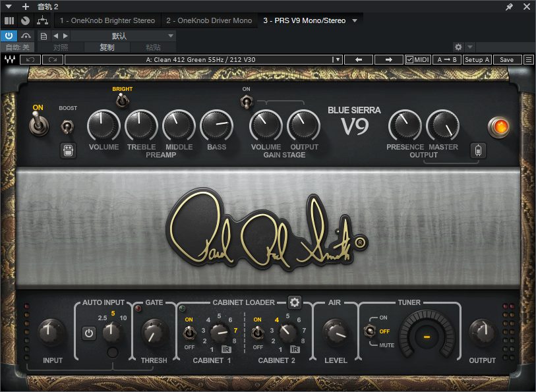Click the Cabinet 1 selector knob
The height and width of the screenshot is (392, 536).
(x=219, y=333)
